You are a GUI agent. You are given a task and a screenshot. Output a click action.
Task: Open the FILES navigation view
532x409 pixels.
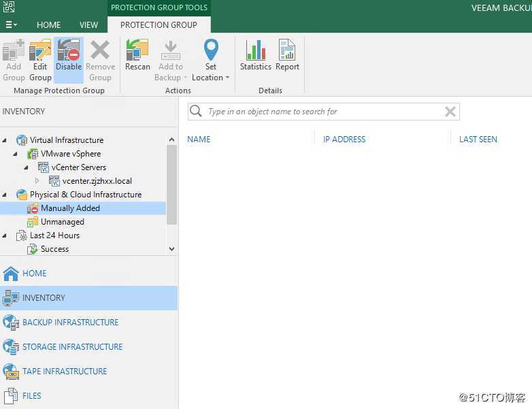click(x=88, y=395)
